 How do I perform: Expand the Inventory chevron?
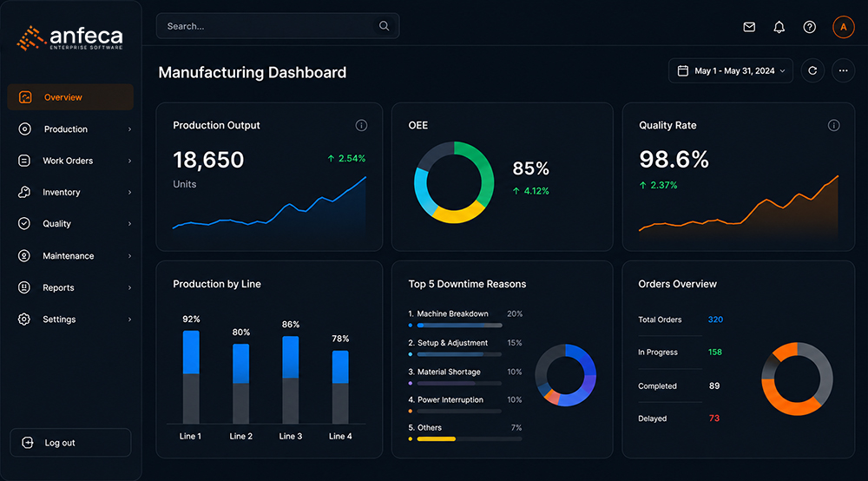click(129, 192)
